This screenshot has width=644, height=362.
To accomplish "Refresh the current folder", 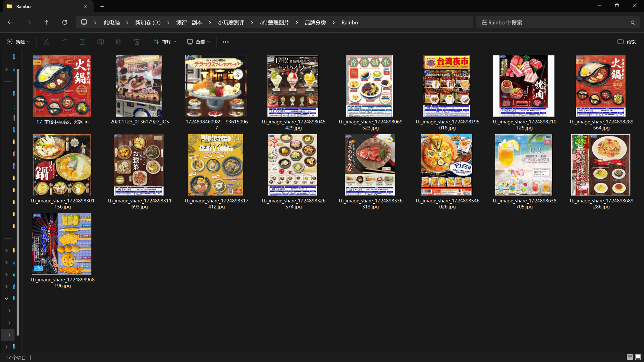I will [x=64, y=23].
